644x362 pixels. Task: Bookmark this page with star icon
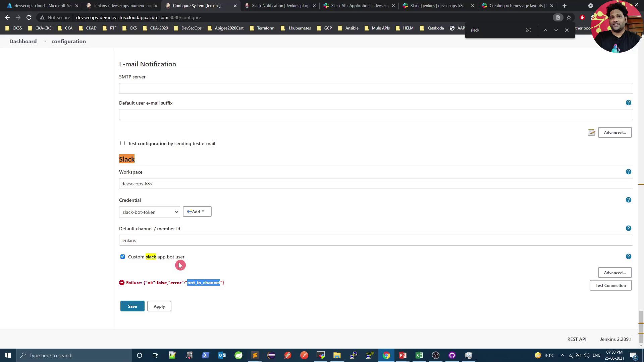(x=569, y=17)
